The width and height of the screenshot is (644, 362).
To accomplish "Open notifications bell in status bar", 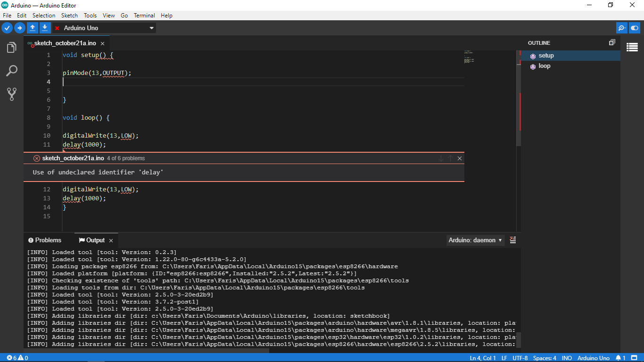I will click(x=620, y=358).
